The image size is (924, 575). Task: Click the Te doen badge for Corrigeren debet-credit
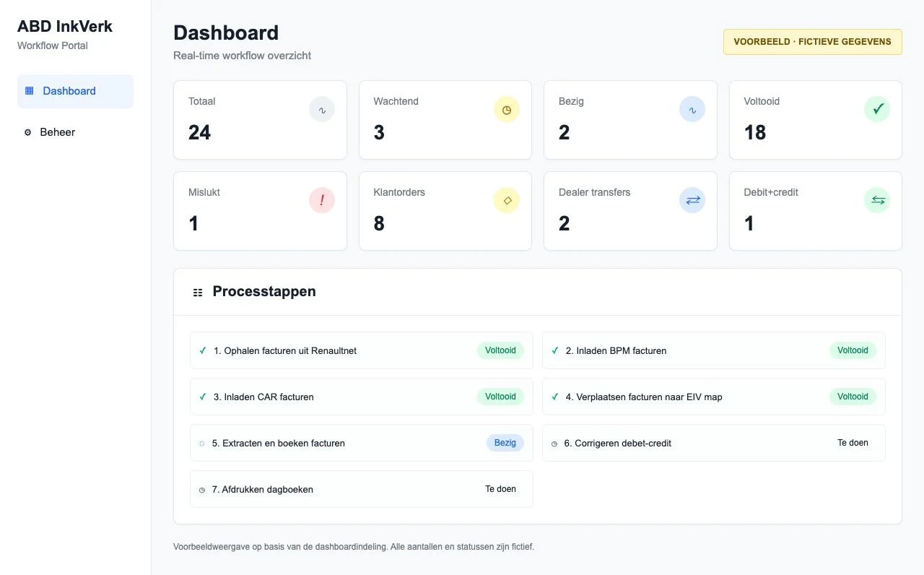tap(853, 443)
